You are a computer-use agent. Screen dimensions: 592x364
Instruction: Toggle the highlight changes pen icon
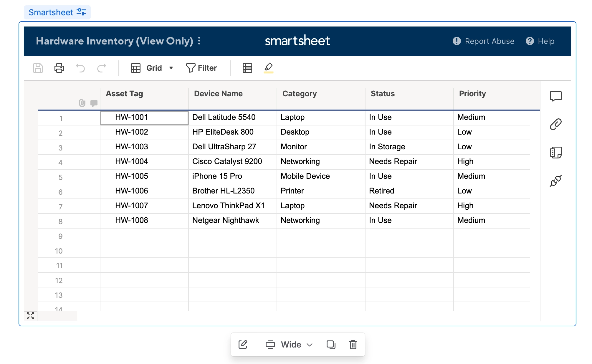click(x=269, y=68)
